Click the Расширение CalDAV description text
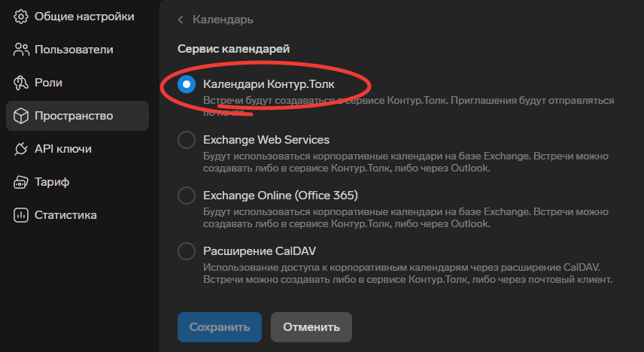Image resolution: width=644 pixels, height=352 pixels. pos(408,274)
